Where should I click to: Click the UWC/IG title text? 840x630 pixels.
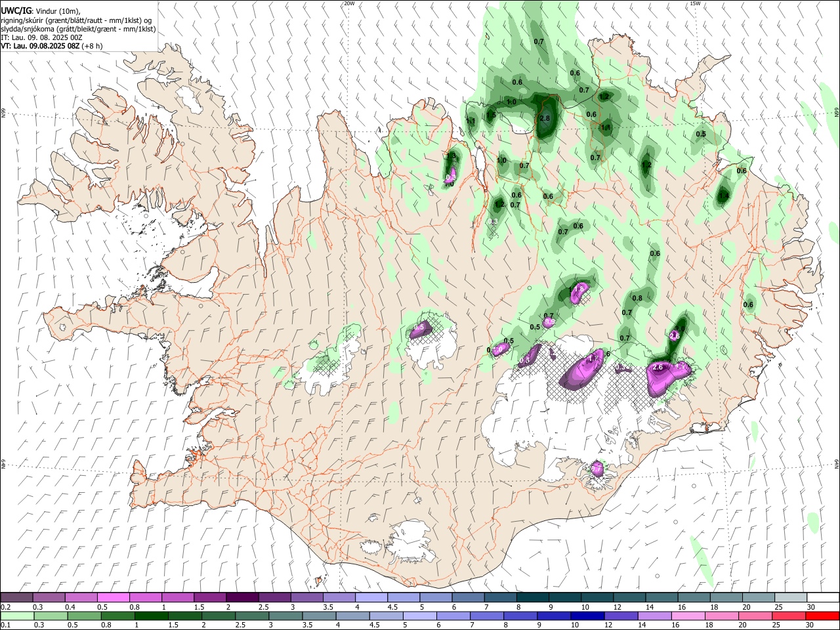pos(16,10)
